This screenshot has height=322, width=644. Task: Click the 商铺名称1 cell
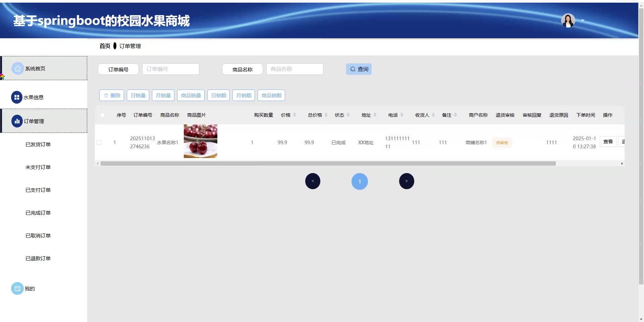(x=476, y=143)
